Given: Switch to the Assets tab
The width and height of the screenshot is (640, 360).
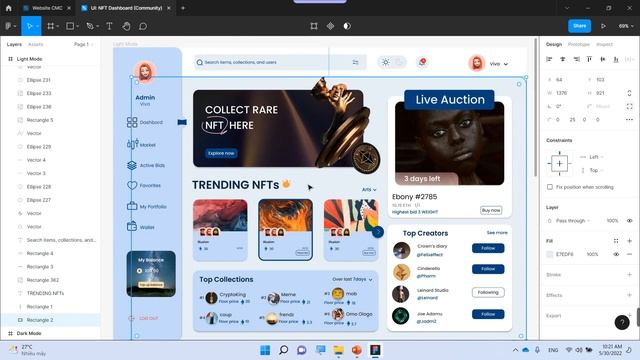Looking at the screenshot, I should click(x=36, y=44).
